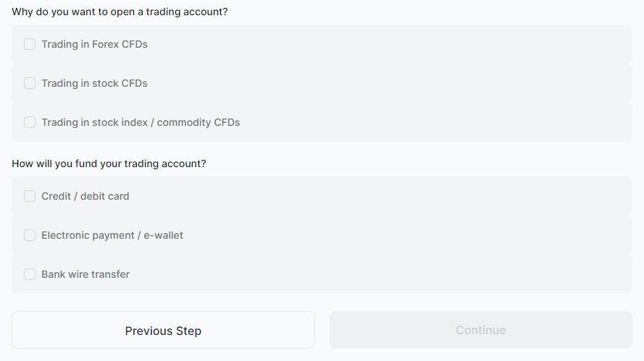Screen dimensions: 644x361
Task: Click the "Bank wire transfer" label text
Action: pyautogui.click(x=85, y=274)
